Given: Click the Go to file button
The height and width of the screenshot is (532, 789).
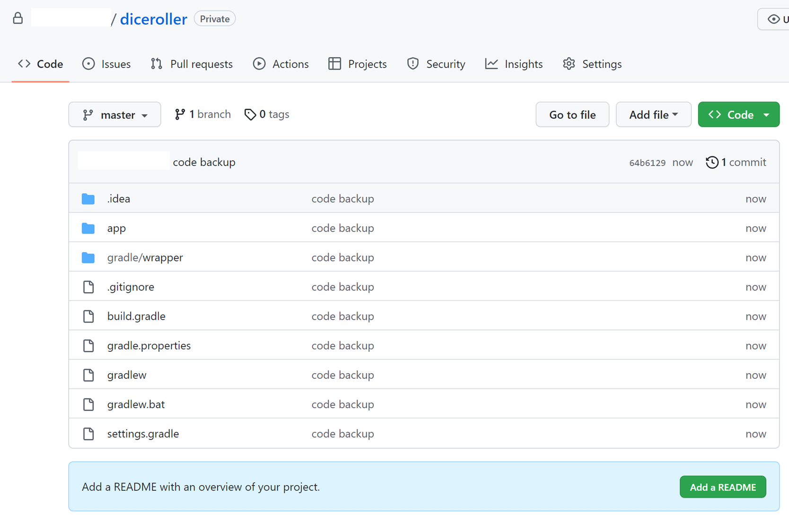Looking at the screenshot, I should 572,114.
